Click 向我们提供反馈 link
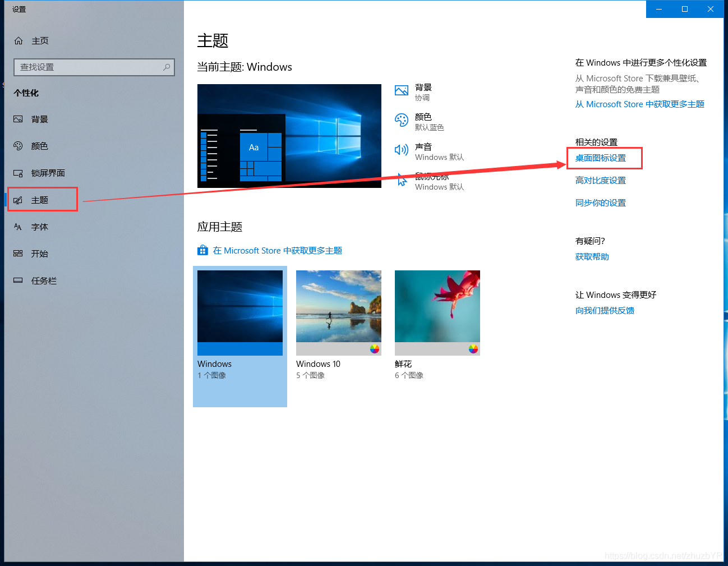 [605, 311]
